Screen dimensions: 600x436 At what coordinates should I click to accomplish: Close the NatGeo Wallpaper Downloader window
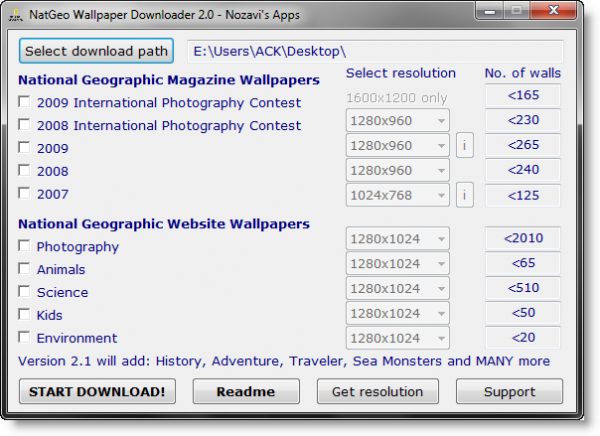click(x=553, y=11)
